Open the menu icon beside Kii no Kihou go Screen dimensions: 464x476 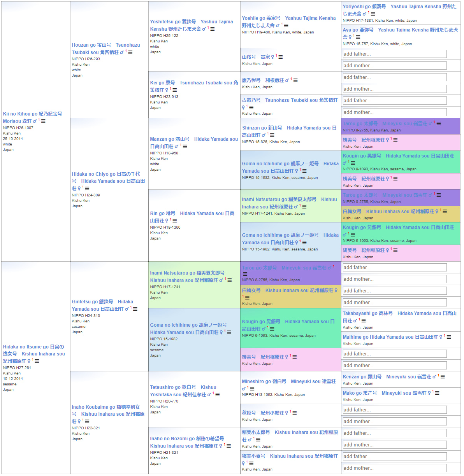pos(43,121)
